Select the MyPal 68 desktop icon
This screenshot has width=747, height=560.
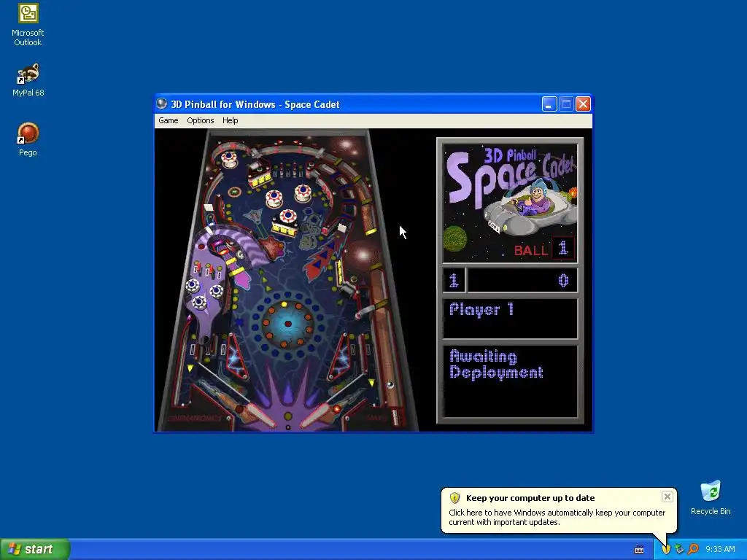point(28,80)
